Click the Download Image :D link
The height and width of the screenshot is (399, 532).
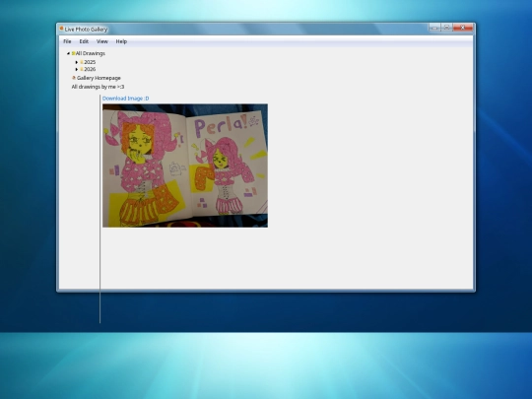125,99
